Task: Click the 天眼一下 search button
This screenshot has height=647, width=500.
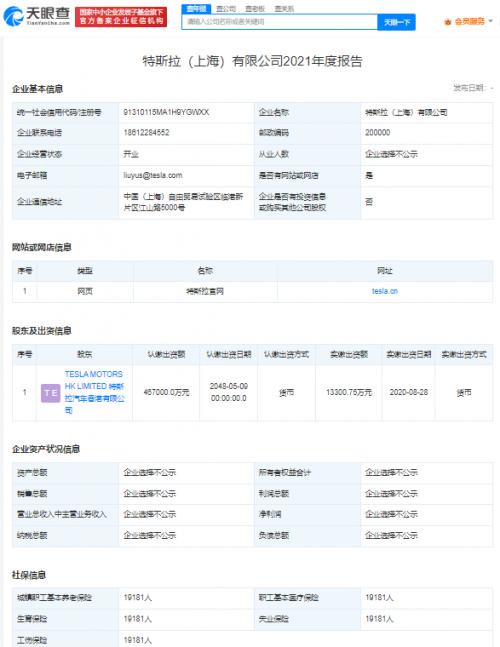Action: click(396, 22)
